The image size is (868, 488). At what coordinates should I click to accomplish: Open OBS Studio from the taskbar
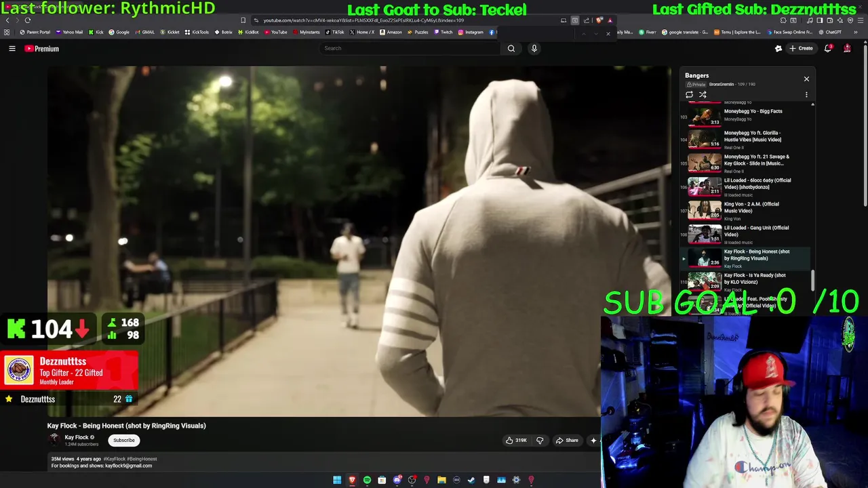click(x=412, y=480)
